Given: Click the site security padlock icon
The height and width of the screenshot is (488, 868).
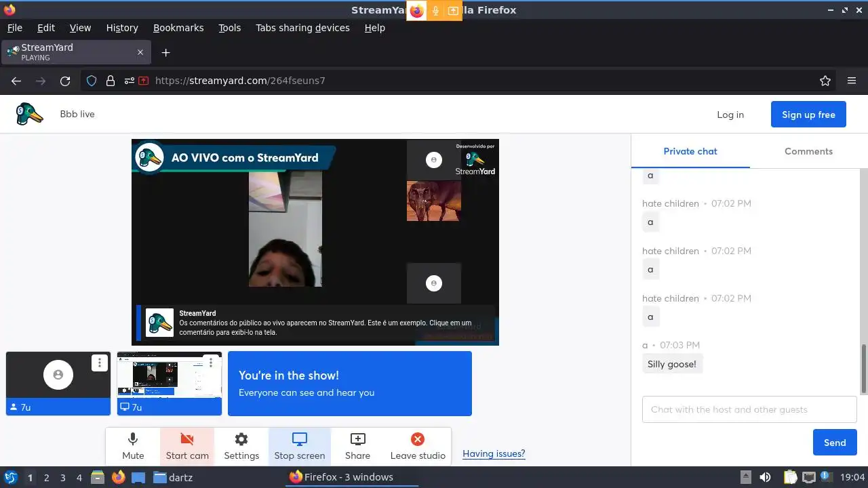Looking at the screenshot, I should [111, 81].
